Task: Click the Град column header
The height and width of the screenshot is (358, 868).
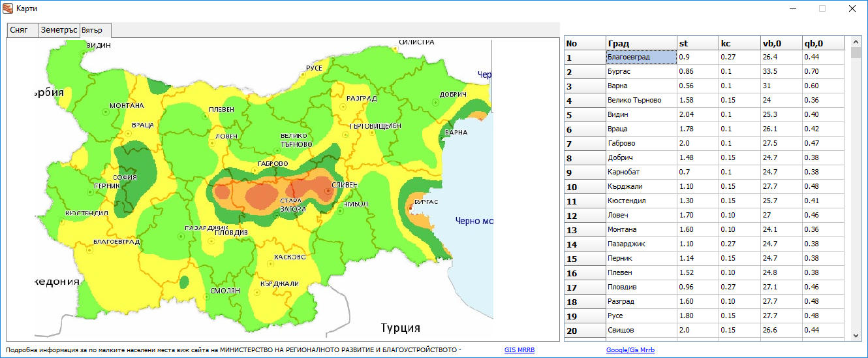Action: click(641, 43)
